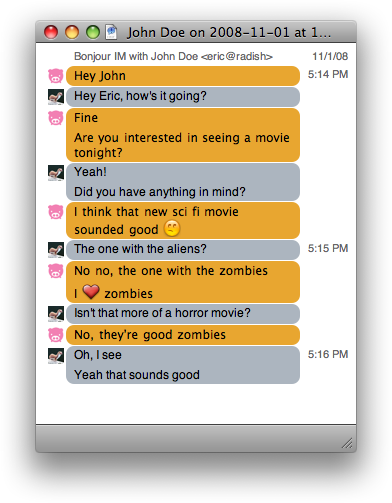Click the message "Hey John"
The width and height of the screenshot is (392, 503).
pyautogui.click(x=183, y=76)
